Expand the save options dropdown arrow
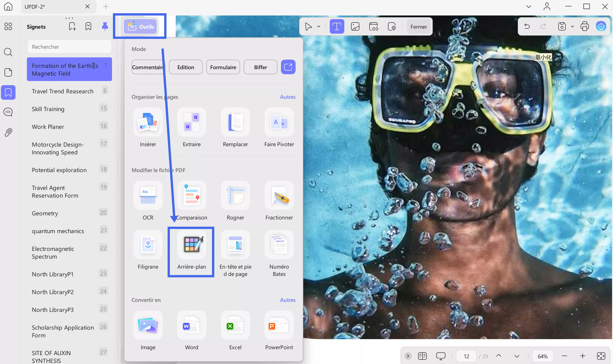Image resolution: width=613 pixels, height=364 pixels. 572,26
